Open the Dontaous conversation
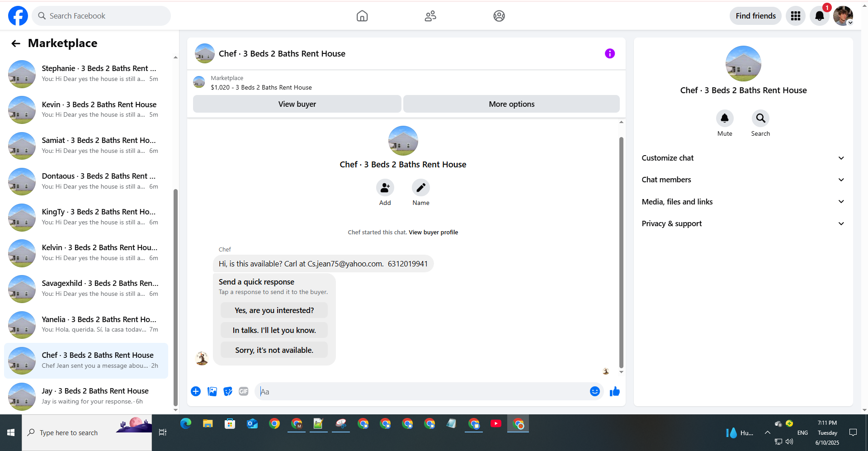The height and width of the screenshot is (451, 868). pyautogui.click(x=86, y=181)
